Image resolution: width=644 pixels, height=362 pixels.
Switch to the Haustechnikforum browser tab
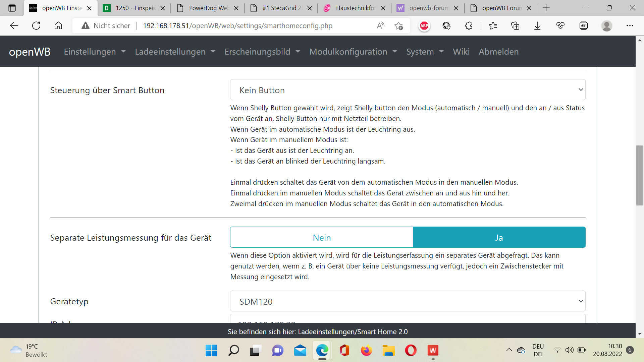(x=356, y=8)
